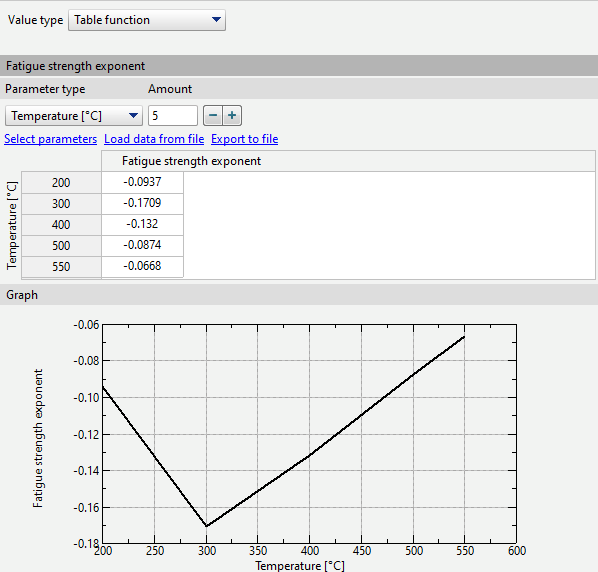Select the Fatigue strength exponent column header
Viewport: 598px width, 572px height.
pos(348,161)
